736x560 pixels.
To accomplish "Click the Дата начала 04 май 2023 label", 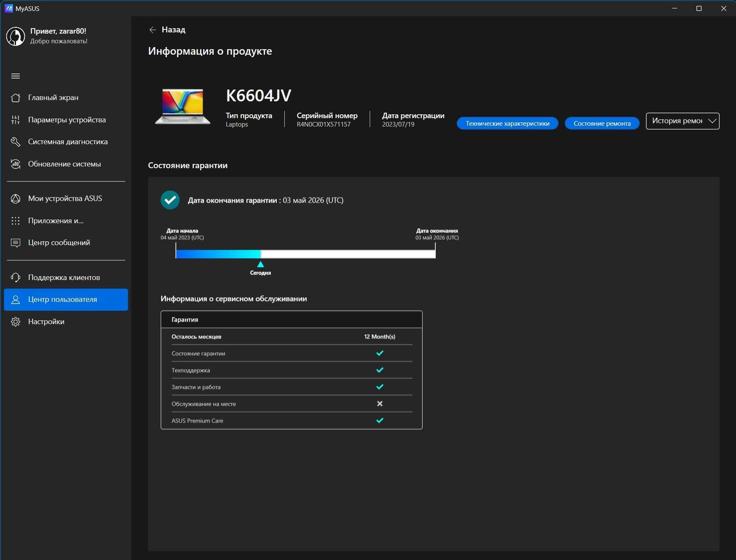I will click(182, 234).
